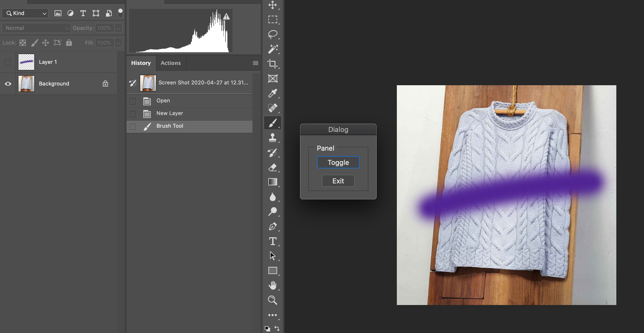Click the Toggle button in Dialog
The height and width of the screenshot is (333, 644).
(x=338, y=162)
